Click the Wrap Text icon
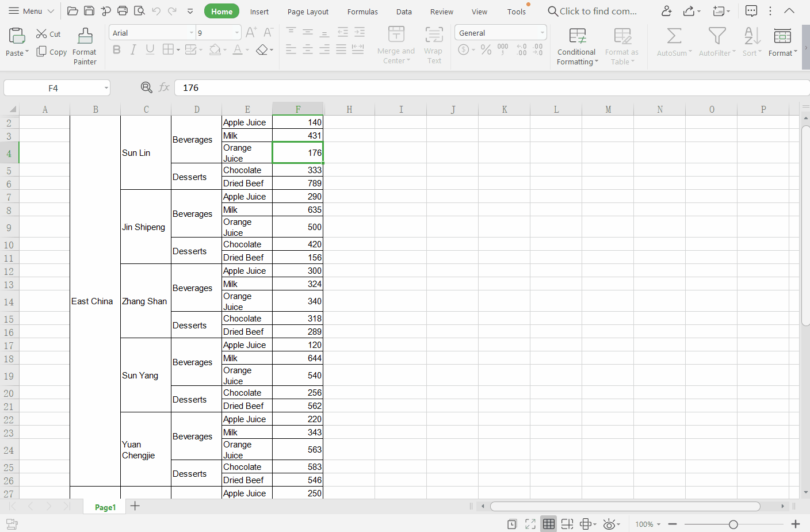This screenshot has height=532, width=810. [434, 45]
